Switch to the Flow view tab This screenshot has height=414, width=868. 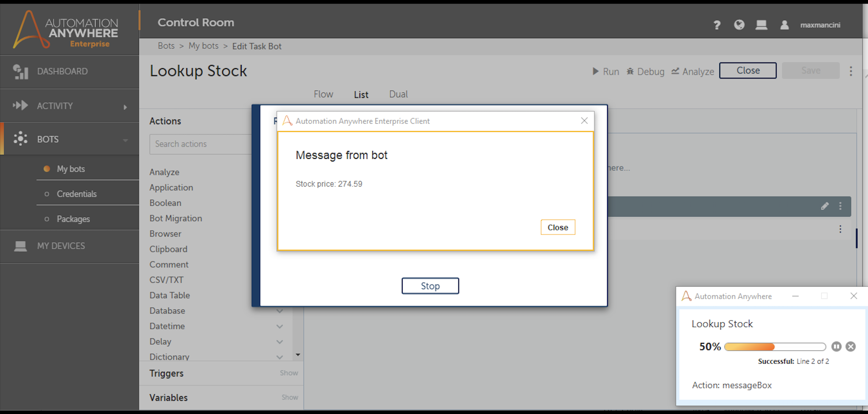(323, 94)
